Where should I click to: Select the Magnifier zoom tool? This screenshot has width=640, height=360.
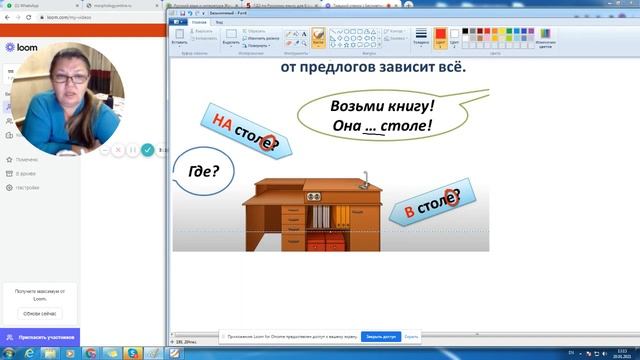304,43
